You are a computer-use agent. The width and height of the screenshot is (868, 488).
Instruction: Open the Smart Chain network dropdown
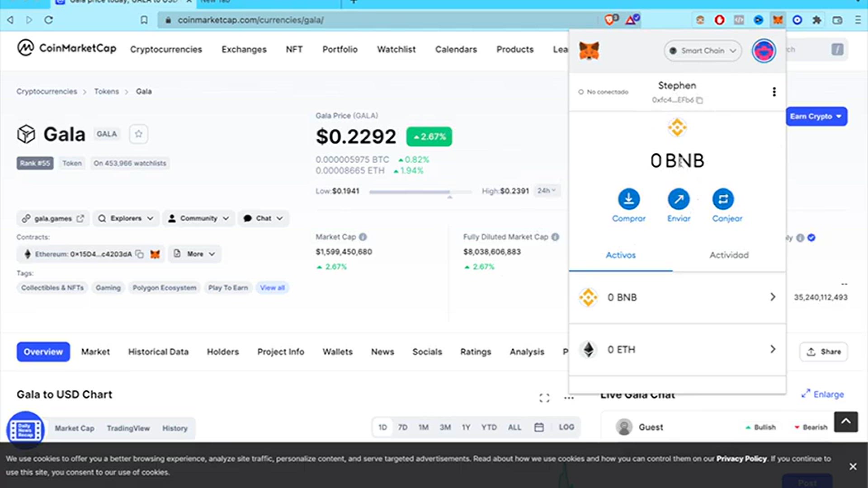pyautogui.click(x=703, y=51)
